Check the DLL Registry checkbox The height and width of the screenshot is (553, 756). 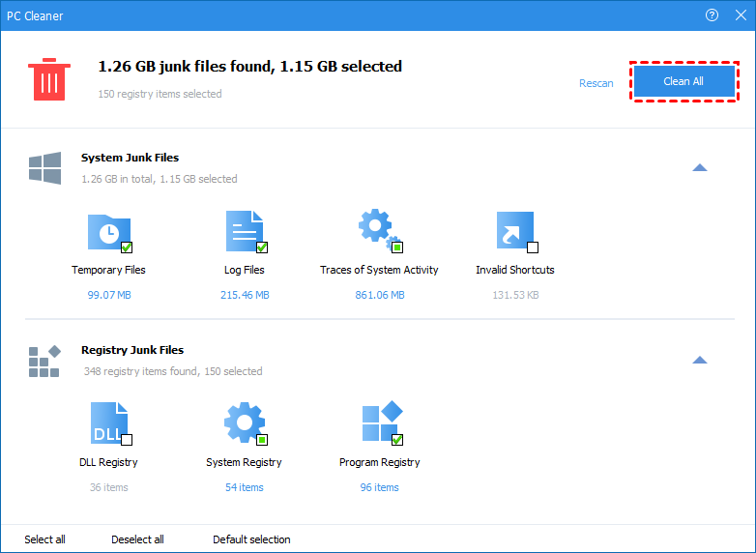[x=127, y=440]
